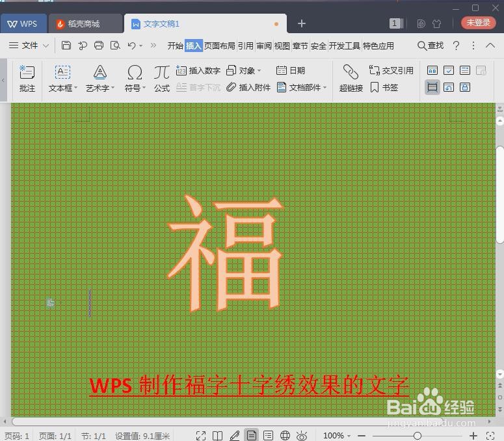Click the 福 character in the document
Screen dimensions: 504x441
pyautogui.click(x=225, y=253)
